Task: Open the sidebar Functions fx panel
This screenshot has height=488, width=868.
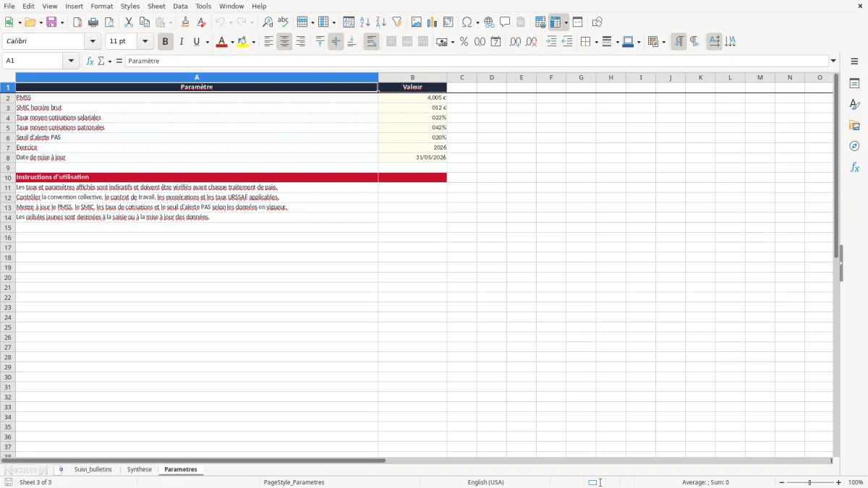Action: coord(854,167)
